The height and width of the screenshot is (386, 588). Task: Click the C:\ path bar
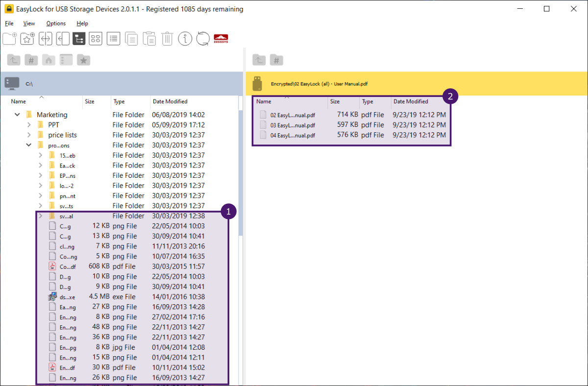(x=121, y=84)
